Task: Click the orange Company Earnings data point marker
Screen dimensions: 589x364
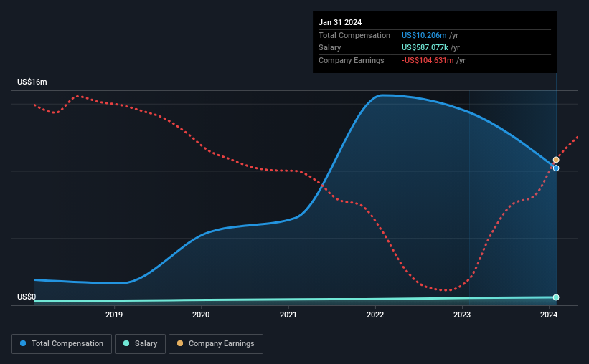Action: [556, 160]
